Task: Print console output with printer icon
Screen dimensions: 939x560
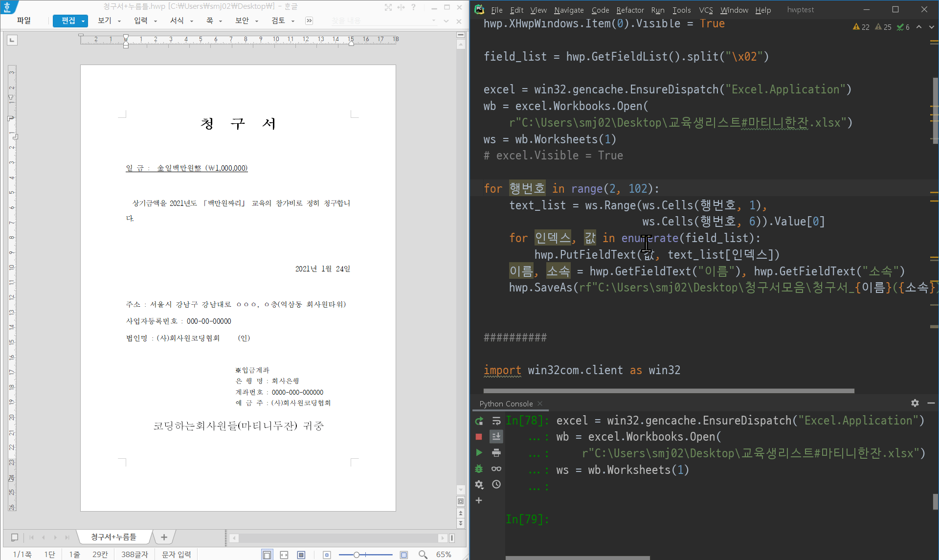Action: coord(496,453)
